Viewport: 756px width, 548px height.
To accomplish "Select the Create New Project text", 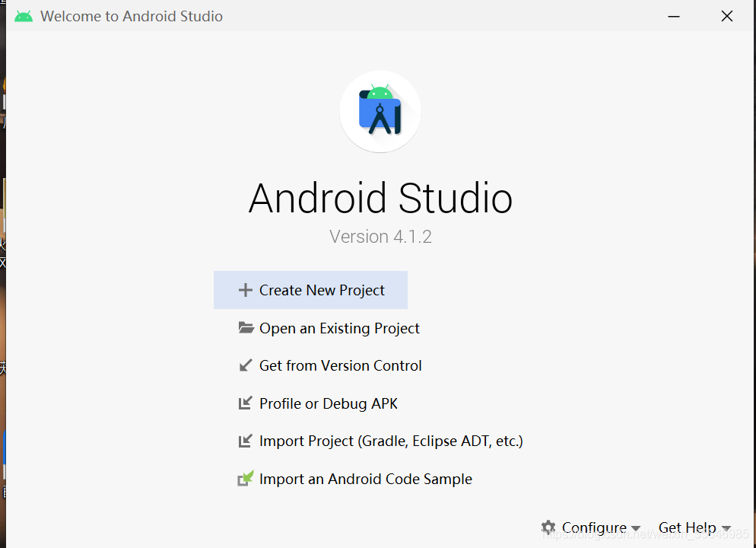I will [x=322, y=291].
